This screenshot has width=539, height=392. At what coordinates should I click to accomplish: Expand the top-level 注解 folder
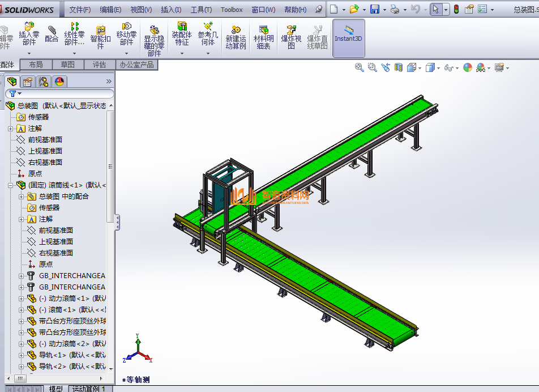[x=11, y=129]
